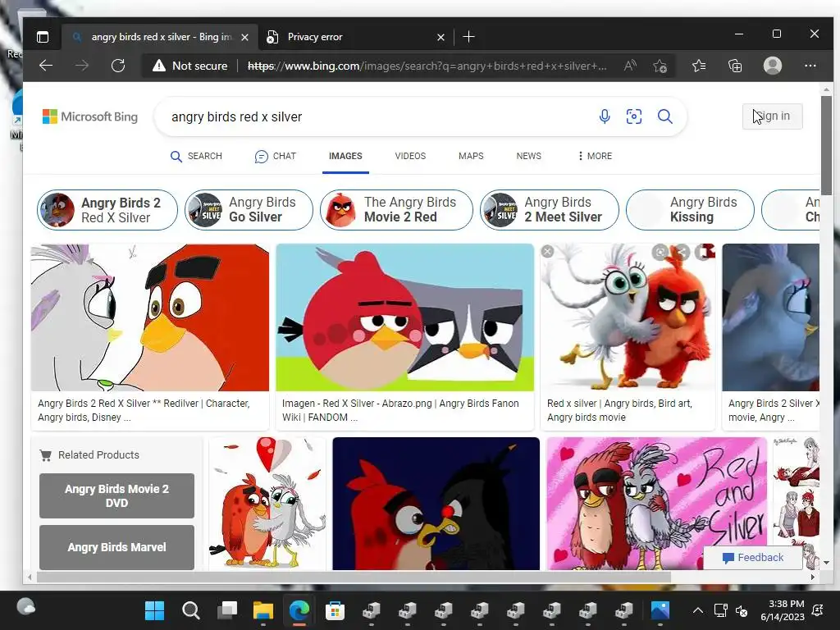Click Angry Birds 2 Red X Silver Redilver caption

144,410
